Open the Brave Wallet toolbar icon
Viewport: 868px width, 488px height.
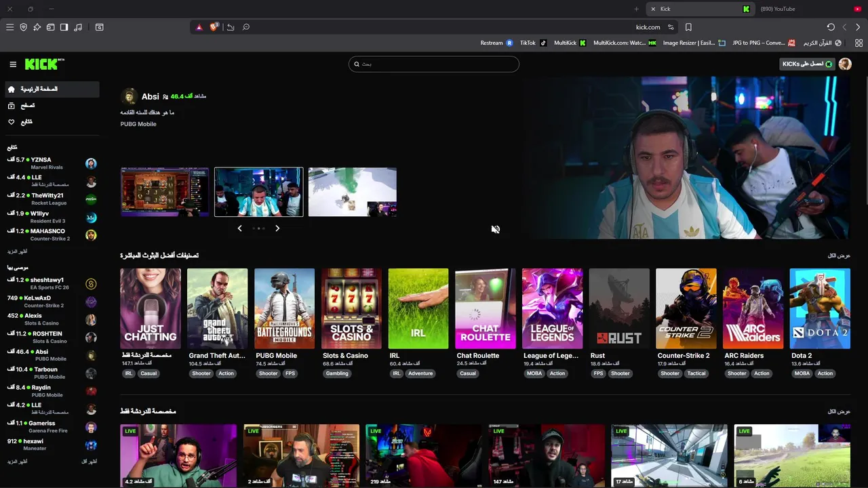pos(50,27)
